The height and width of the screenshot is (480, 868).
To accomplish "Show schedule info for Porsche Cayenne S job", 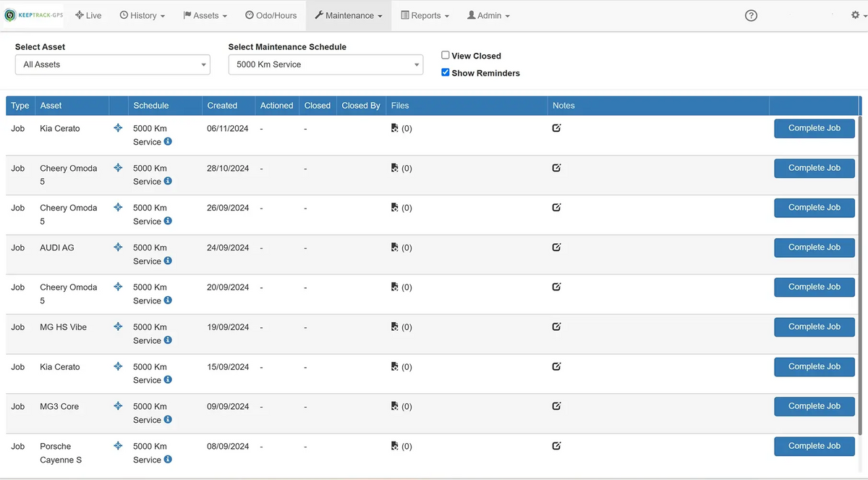I will point(168,459).
